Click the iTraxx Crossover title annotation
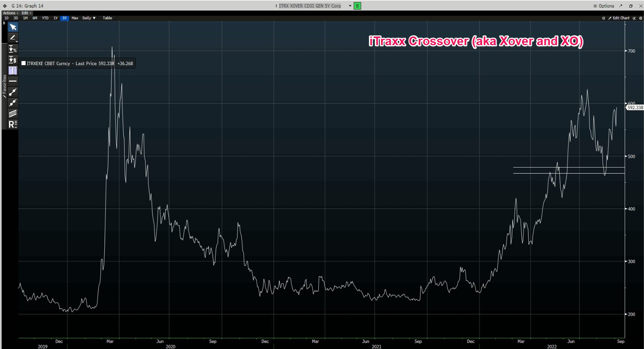Image resolution: width=644 pixels, height=349 pixels. pos(476,41)
